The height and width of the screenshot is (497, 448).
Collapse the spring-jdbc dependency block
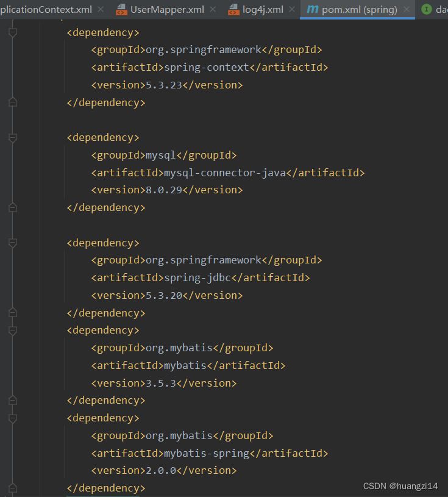tap(13, 243)
